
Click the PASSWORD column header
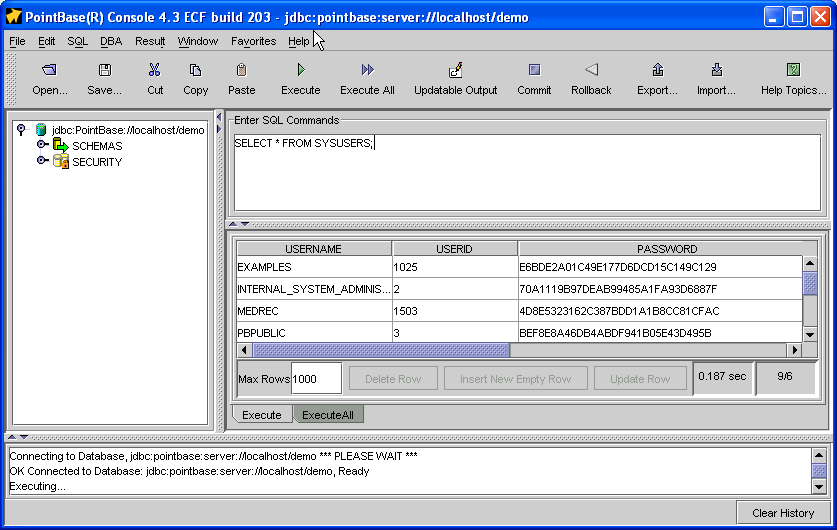coord(667,249)
